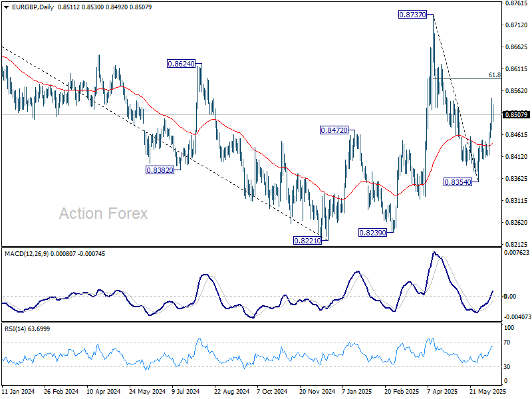Click the RSI scale value 100
The height and width of the screenshot is (399, 532).
point(509,328)
